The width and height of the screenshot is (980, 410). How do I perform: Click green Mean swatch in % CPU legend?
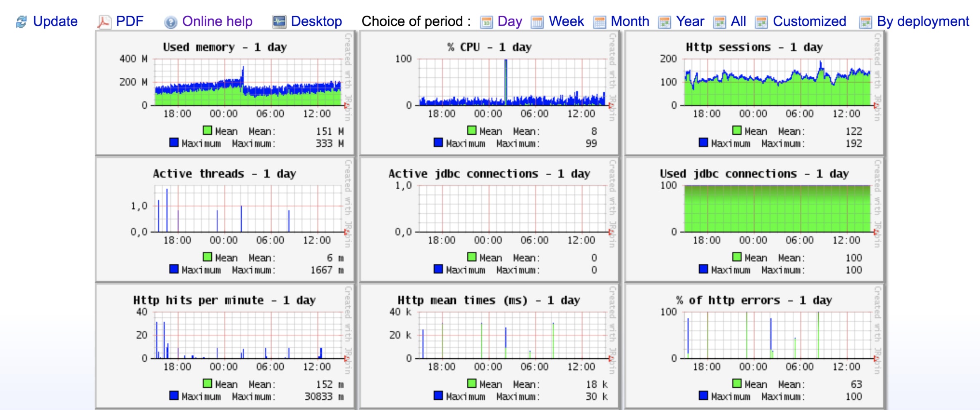(x=472, y=131)
